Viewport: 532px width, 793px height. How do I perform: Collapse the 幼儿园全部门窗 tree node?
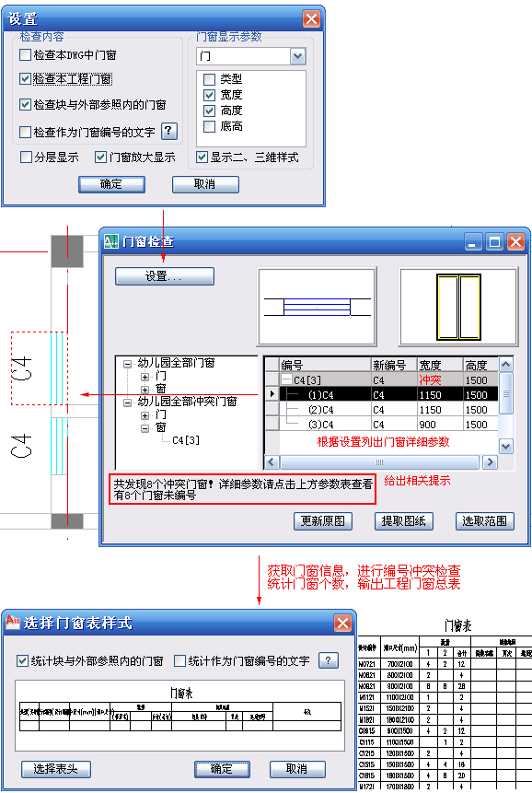(127, 364)
